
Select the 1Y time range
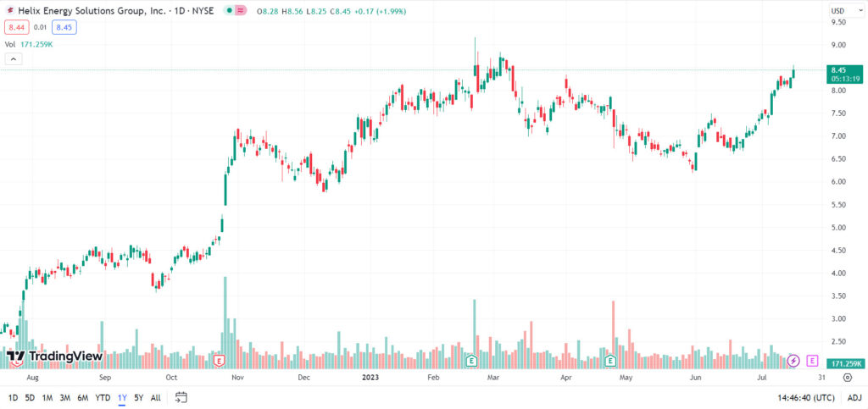pos(122,397)
